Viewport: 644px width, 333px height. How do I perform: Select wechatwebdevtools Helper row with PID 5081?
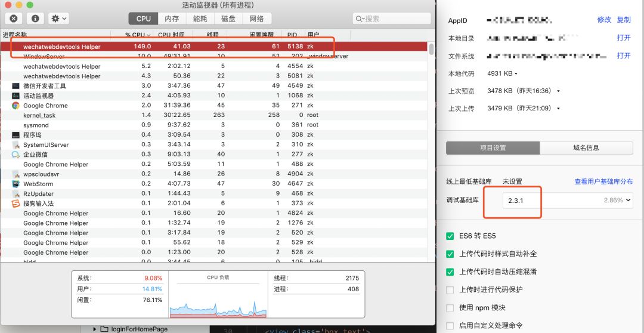point(214,76)
